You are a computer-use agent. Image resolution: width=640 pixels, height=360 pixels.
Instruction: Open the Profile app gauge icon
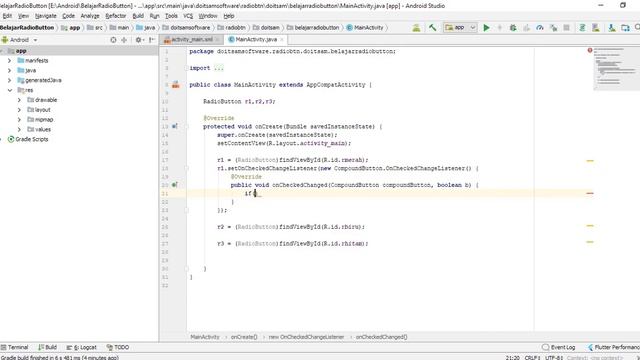click(x=540, y=28)
